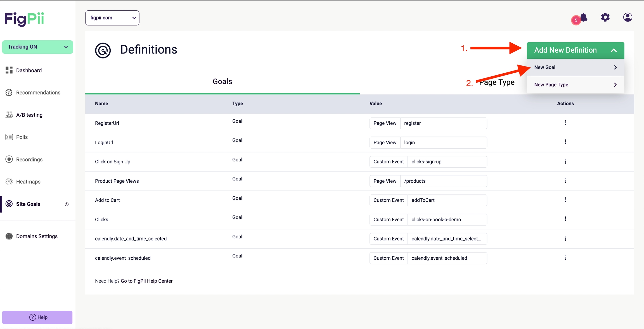Click the Site Goals help info icon
The width and height of the screenshot is (644, 329).
coord(67,204)
